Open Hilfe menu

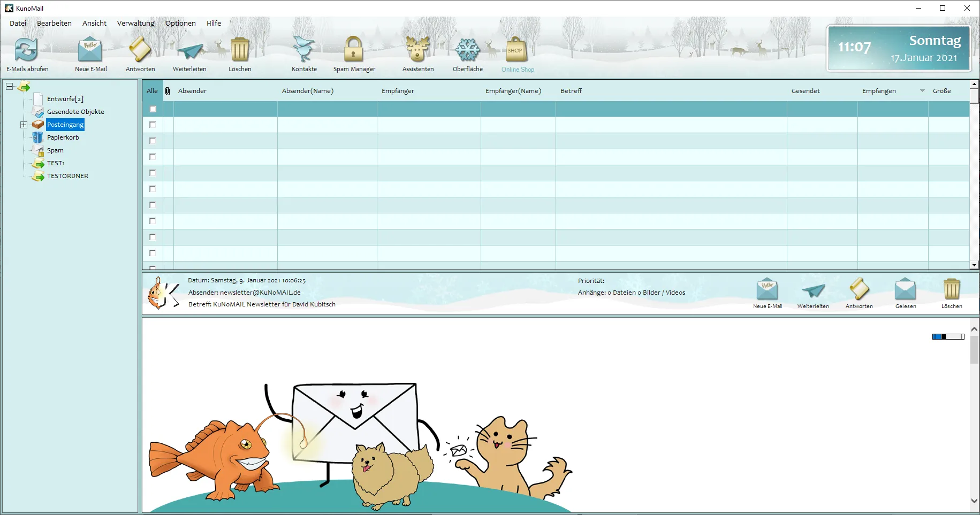[214, 23]
